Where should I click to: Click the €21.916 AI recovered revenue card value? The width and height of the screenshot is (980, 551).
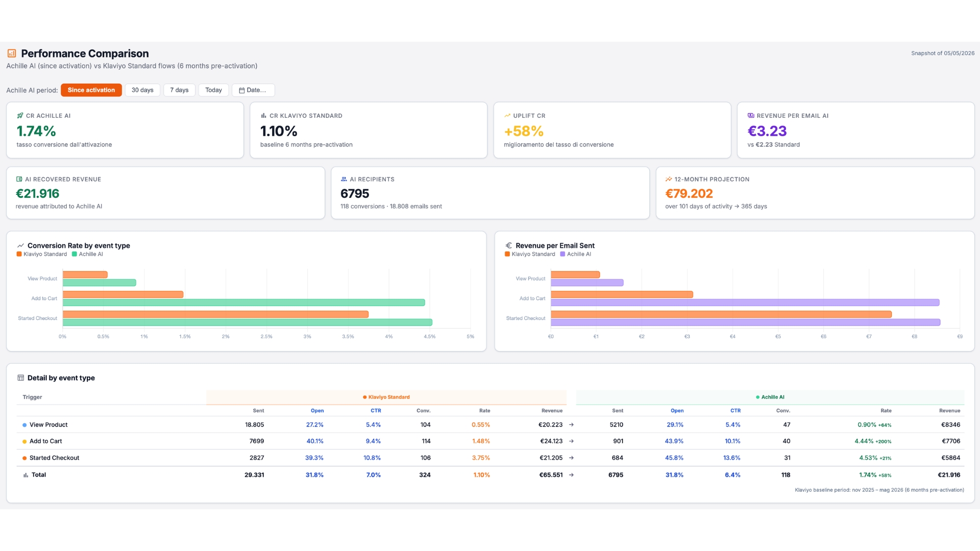point(38,194)
